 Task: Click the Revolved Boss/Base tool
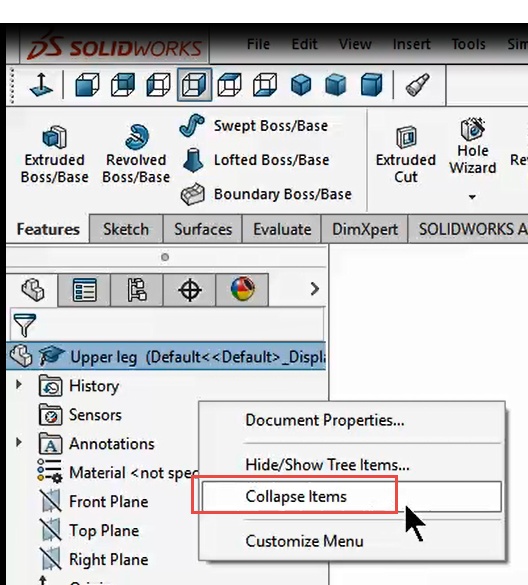[x=136, y=155]
